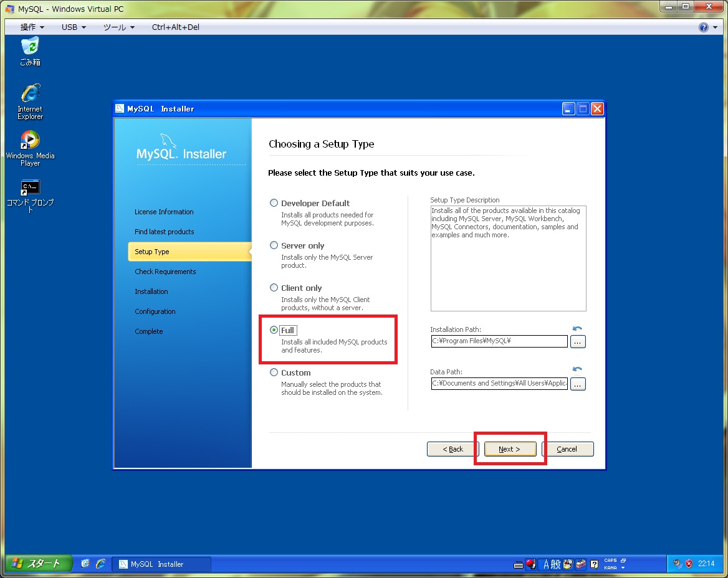This screenshot has width=728, height=578.
Task: Close the MySQL Installer dialog
Action: (598, 108)
